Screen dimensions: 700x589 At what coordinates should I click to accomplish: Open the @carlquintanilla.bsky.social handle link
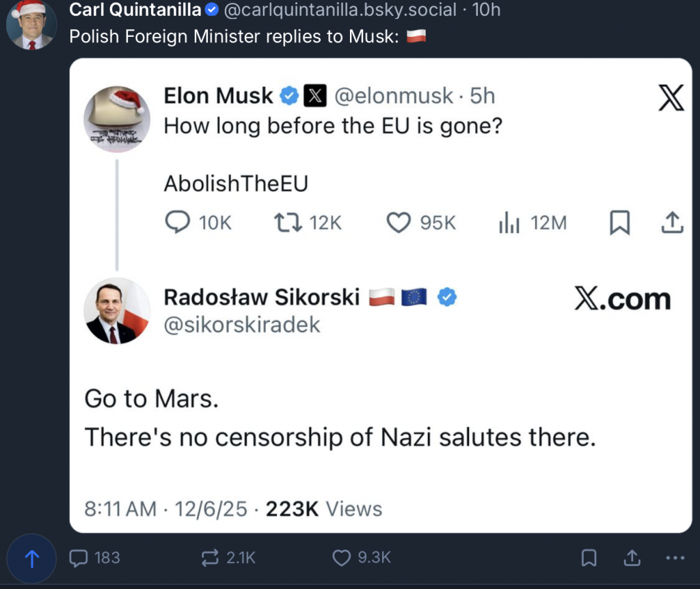click(x=340, y=10)
